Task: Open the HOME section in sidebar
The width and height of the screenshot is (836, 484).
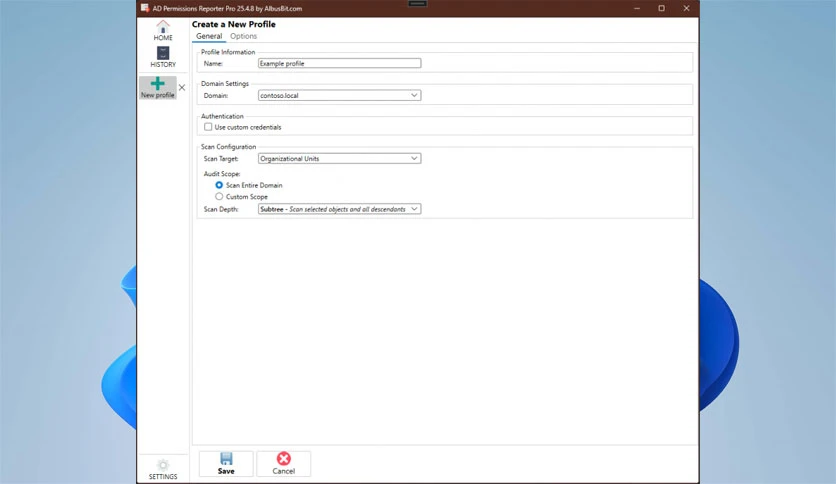Action: click(163, 30)
